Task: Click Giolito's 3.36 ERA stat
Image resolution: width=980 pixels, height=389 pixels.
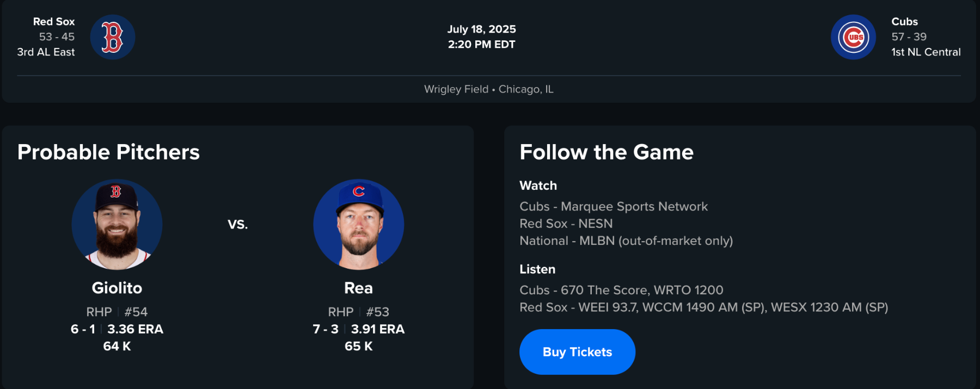Action: [x=135, y=329]
